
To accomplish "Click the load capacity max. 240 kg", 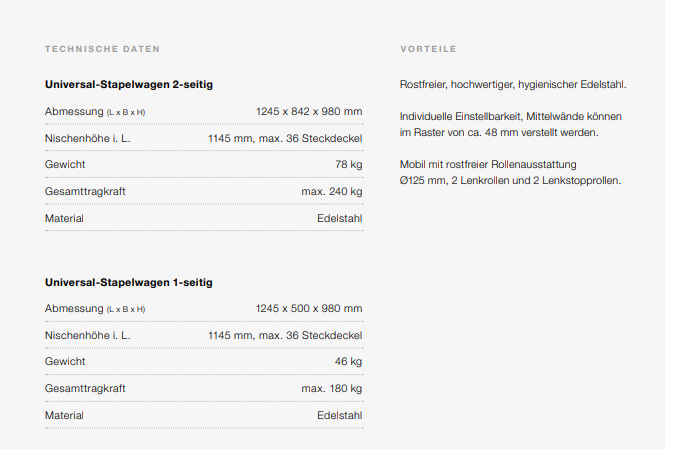I will (331, 191).
